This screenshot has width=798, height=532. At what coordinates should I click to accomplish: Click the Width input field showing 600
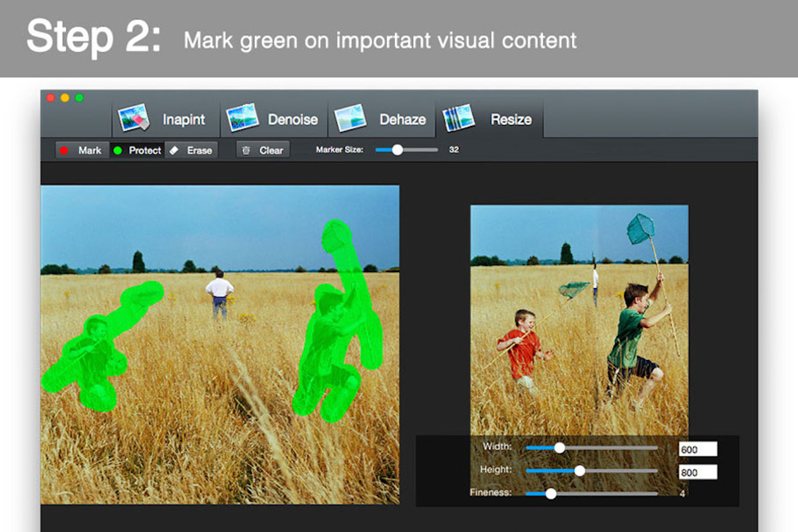tap(698, 450)
